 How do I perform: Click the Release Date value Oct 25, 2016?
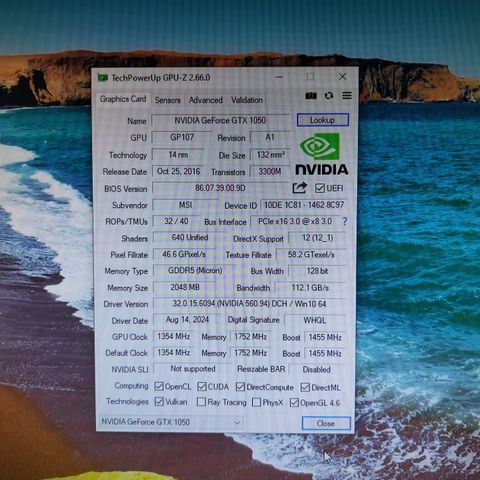tap(178, 171)
